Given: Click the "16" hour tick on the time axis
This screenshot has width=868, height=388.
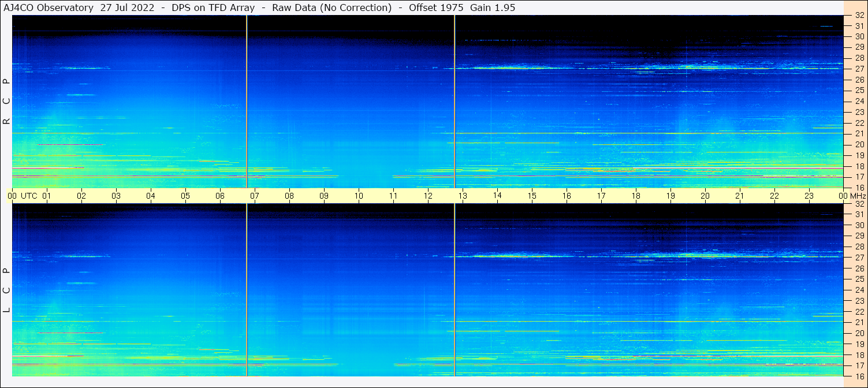Looking at the screenshot, I should [567, 196].
